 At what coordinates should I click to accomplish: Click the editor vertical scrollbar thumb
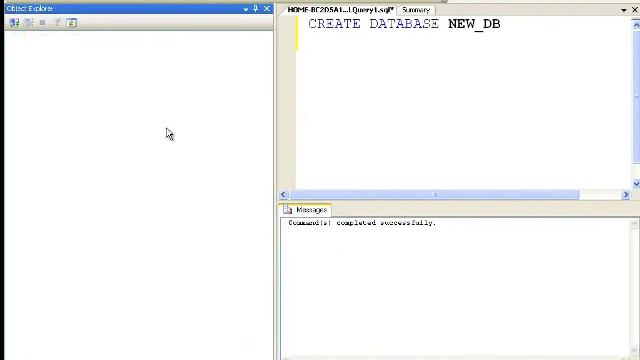pyautogui.click(x=636, y=97)
